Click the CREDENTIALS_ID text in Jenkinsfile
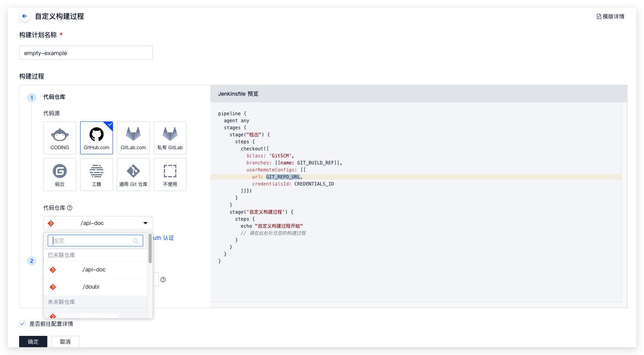This screenshot has height=355, width=644. click(x=314, y=184)
